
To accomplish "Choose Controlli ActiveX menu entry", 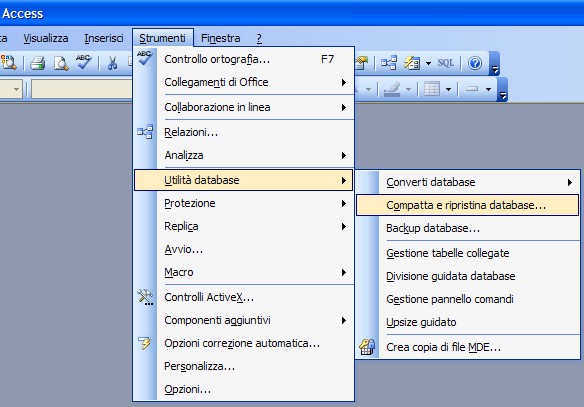I will coord(243,297).
